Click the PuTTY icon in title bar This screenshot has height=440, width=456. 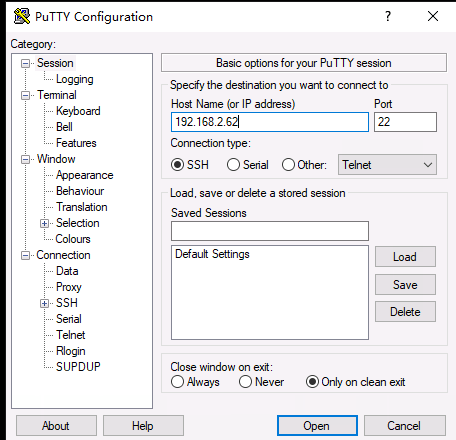22,16
